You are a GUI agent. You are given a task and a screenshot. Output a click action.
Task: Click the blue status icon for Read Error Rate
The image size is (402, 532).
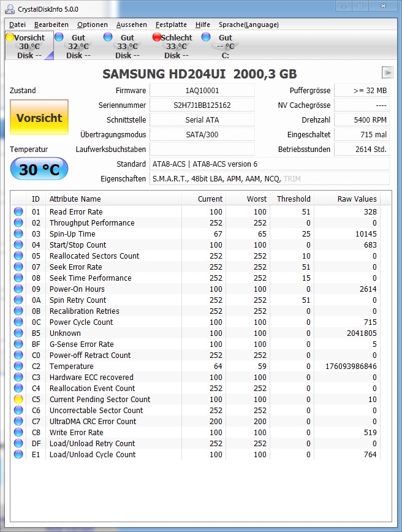(x=18, y=211)
